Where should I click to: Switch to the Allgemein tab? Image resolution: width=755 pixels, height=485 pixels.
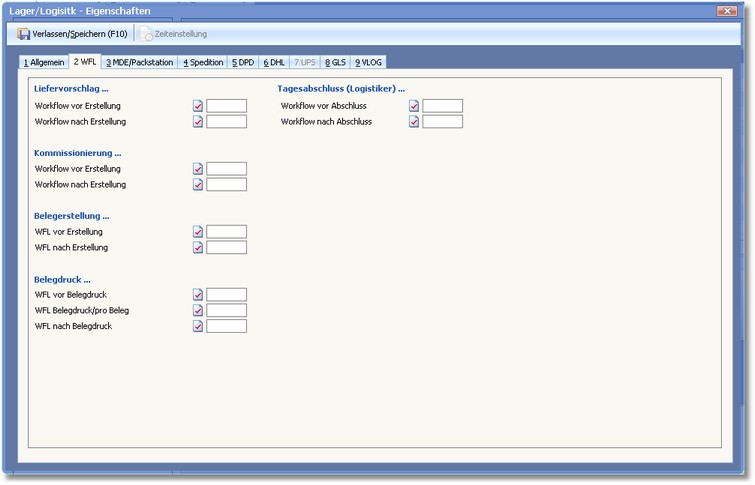44,62
